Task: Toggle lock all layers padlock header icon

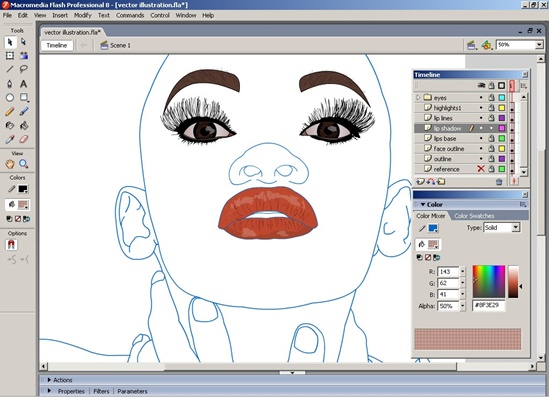Action: [492, 85]
